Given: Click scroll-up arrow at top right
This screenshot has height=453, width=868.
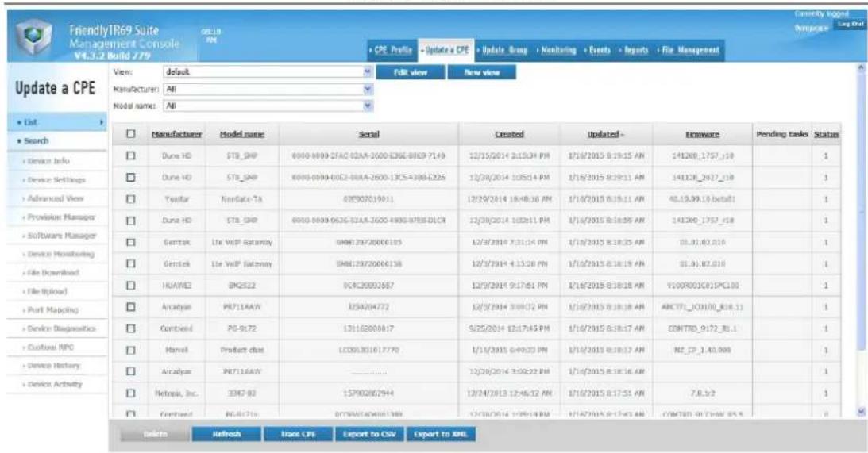Looking at the screenshot, I should [x=861, y=68].
